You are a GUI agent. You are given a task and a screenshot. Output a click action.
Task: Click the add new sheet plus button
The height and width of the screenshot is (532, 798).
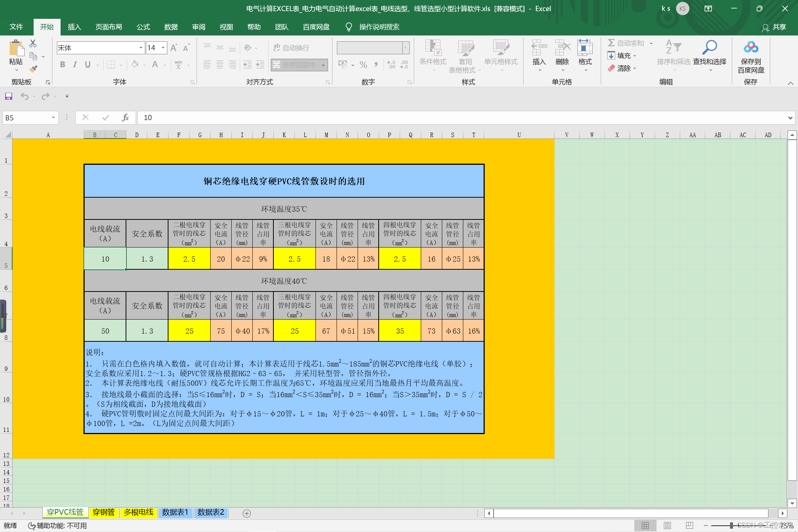[x=247, y=513]
